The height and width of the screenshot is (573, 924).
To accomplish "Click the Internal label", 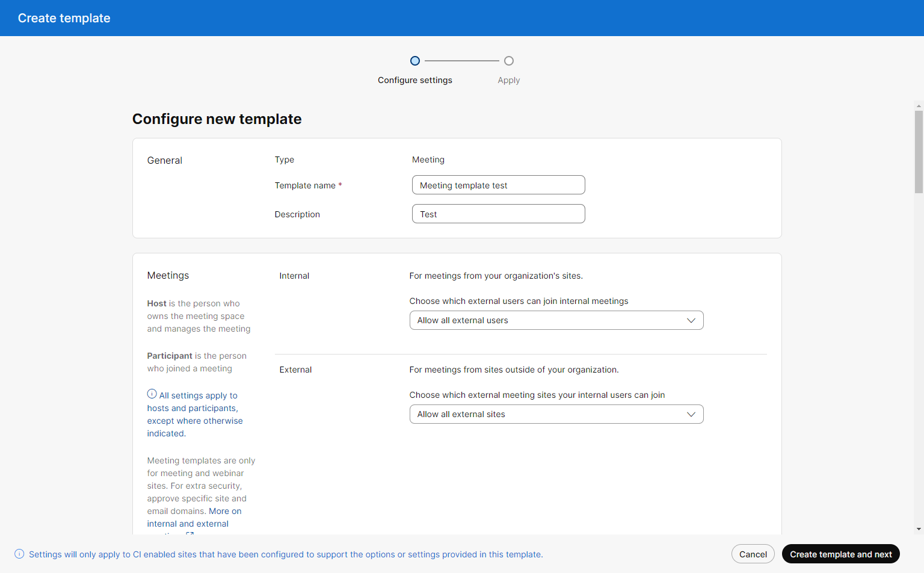I will pyautogui.click(x=294, y=276).
